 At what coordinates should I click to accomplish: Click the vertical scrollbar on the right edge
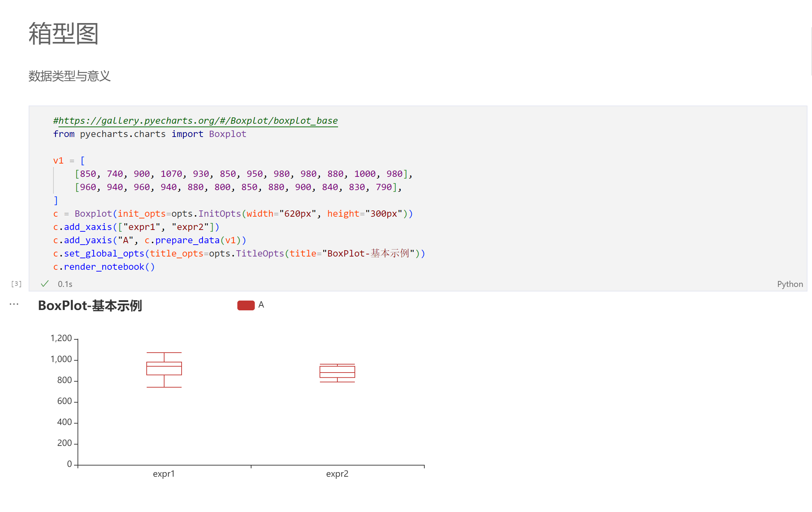[811, 51]
